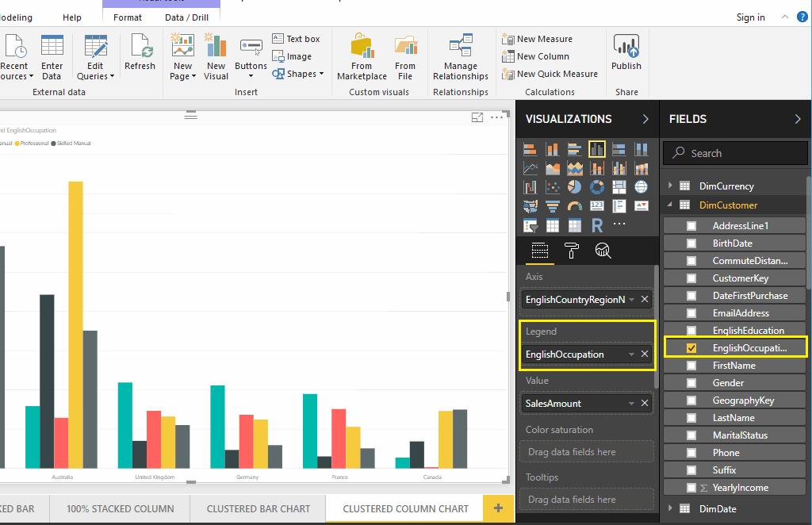812x525 pixels.
Task: Add a new report page
Action: (x=498, y=508)
